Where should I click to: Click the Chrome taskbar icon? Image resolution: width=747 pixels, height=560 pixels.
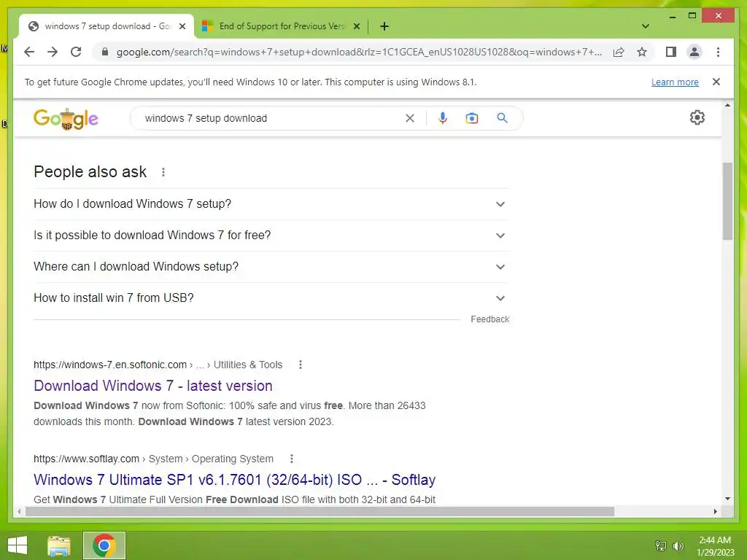[x=104, y=545]
